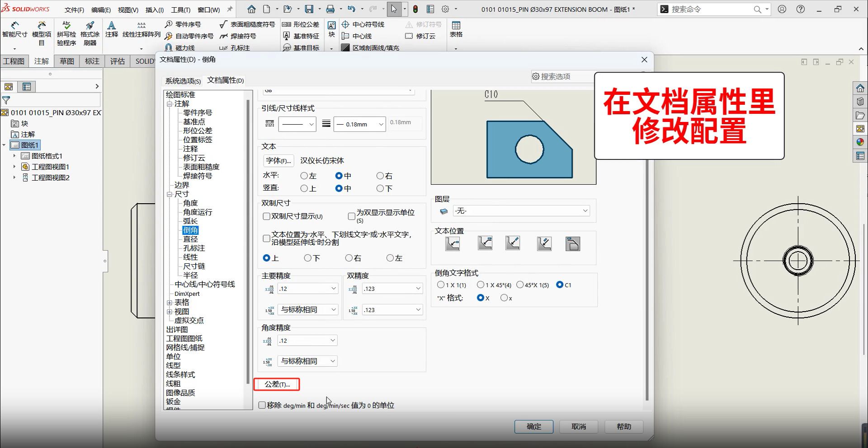Select 工程图视图1 in feature tree
This screenshot has height=448, width=868.
50,167
